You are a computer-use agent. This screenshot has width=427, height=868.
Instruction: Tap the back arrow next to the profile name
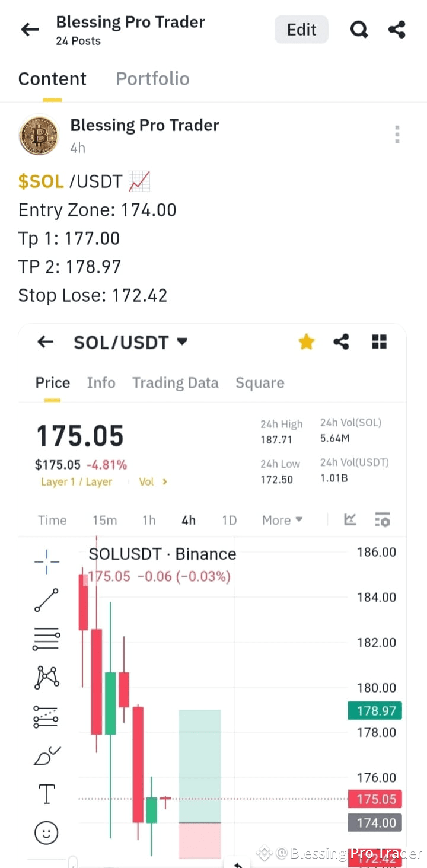[30, 30]
